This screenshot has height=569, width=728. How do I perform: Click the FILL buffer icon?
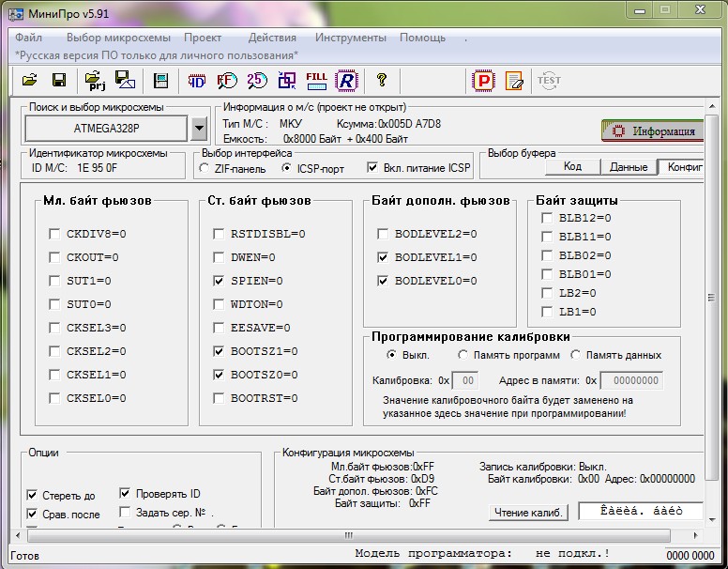pos(316,81)
